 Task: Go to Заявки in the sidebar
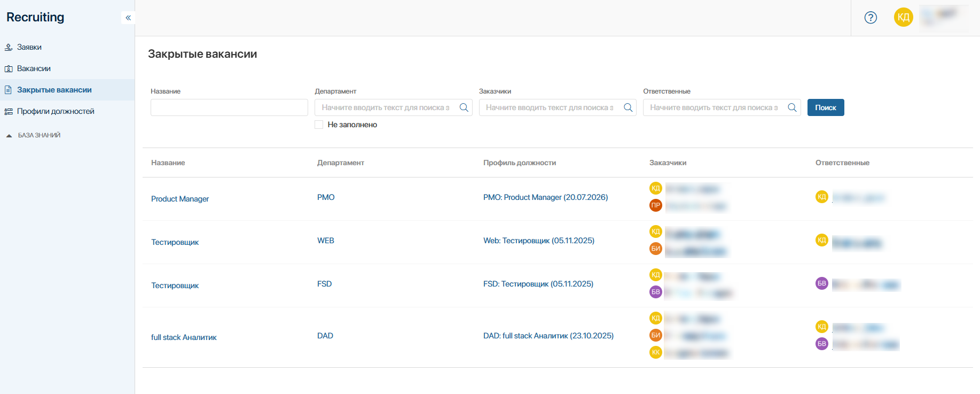click(29, 47)
